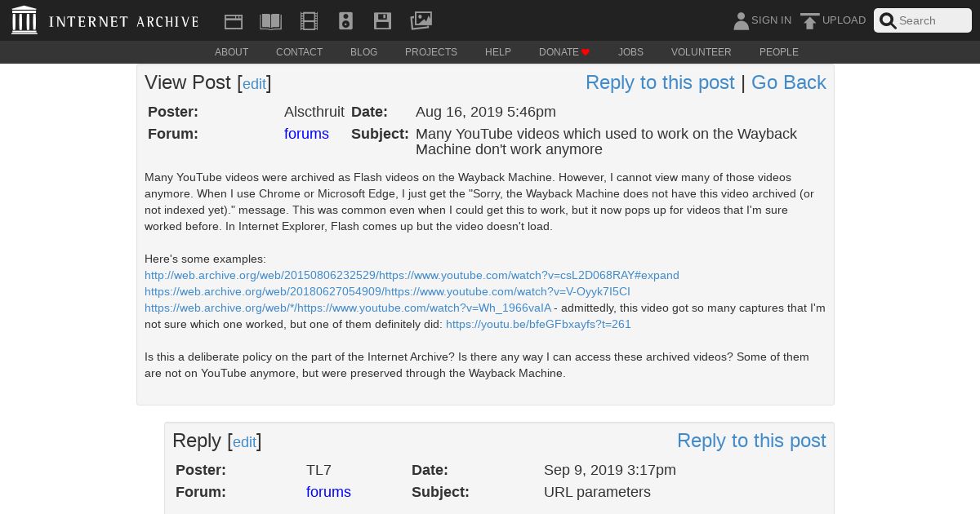This screenshot has width=980, height=514.
Task: Open the Web (Wayback) media icon
Action: (234, 21)
